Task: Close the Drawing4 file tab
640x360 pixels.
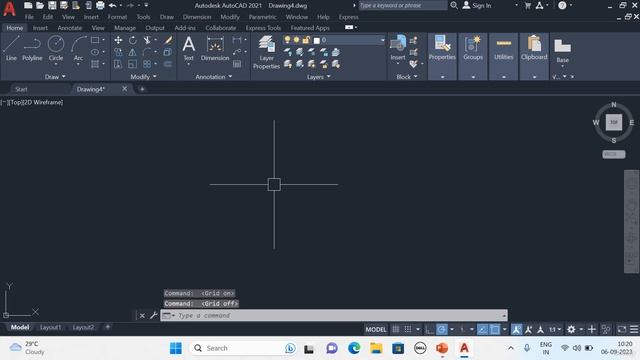Action: click(x=124, y=89)
